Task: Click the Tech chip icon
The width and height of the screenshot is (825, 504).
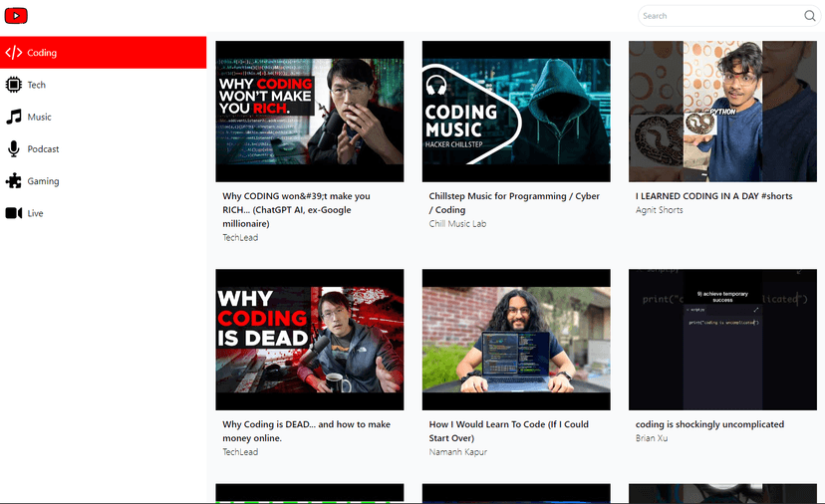Action: [14, 85]
